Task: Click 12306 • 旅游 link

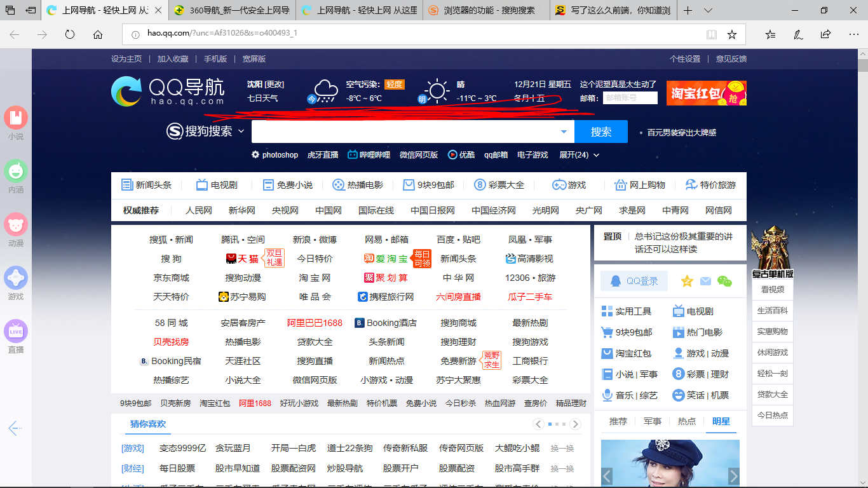Action: click(x=531, y=278)
